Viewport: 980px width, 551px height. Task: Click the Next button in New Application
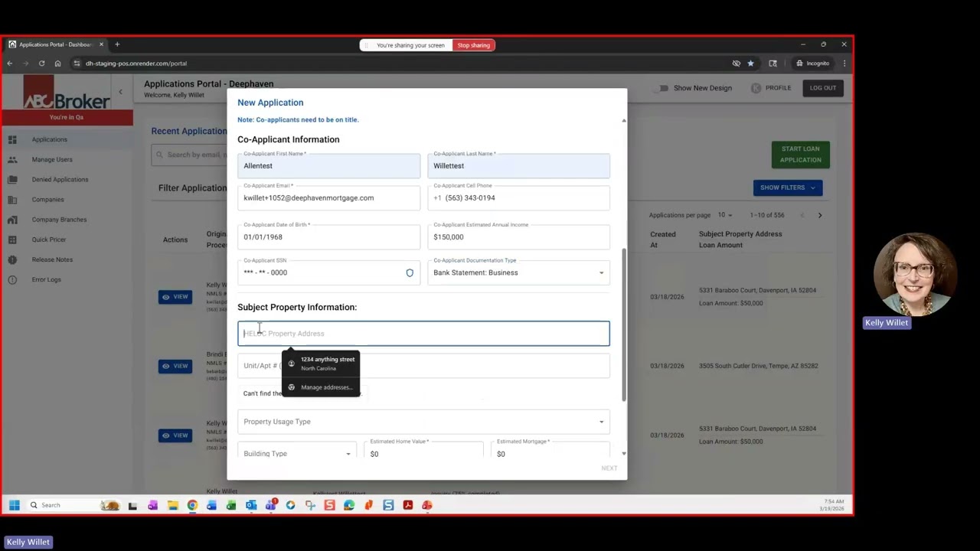click(x=609, y=468)
